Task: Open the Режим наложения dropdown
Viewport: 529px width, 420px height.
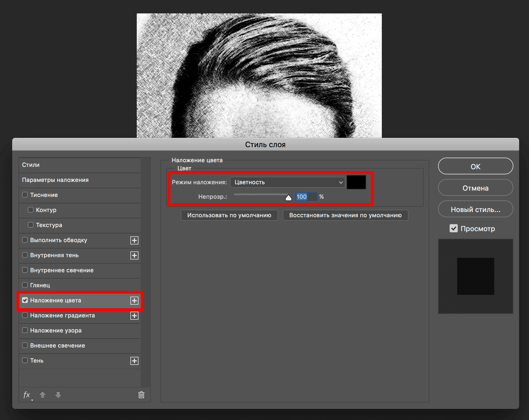Action: tap(288, 182)
